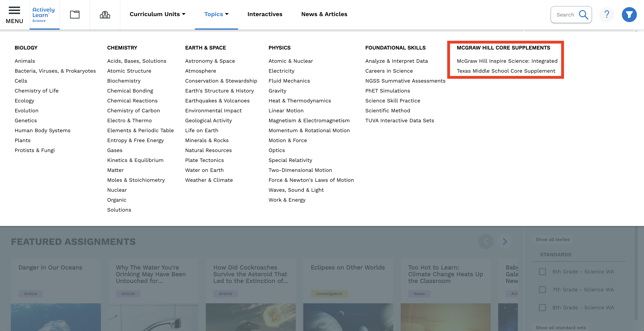Open Danger in Our Oceans card
Image resolution: width=644 pixels, height=331 pixels.
click(x=56, y=295)
